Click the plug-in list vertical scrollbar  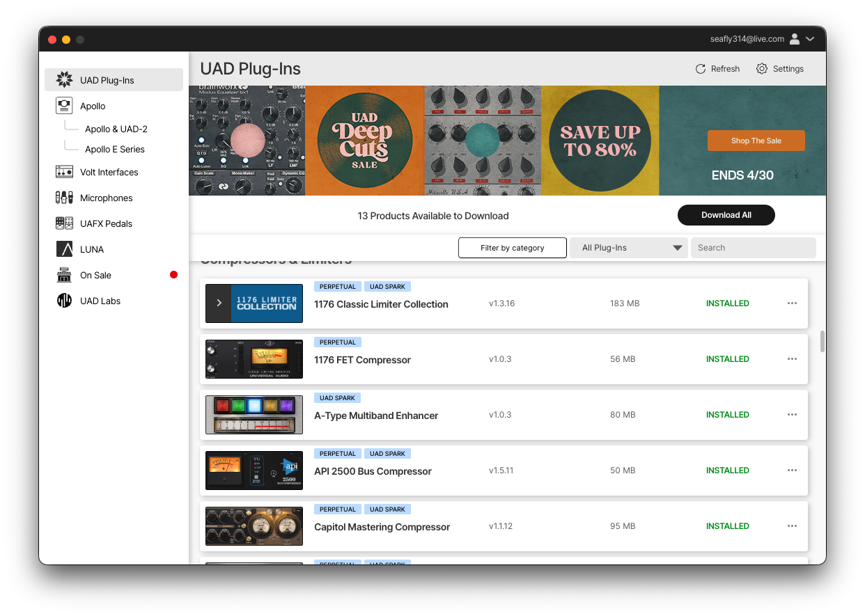[823, 341]
